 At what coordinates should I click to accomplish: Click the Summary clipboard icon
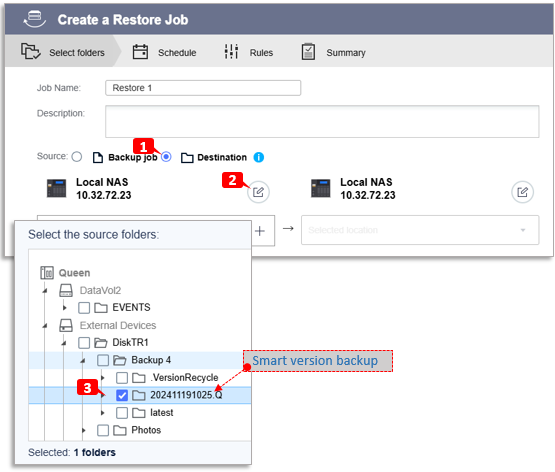tap(308, 52)
